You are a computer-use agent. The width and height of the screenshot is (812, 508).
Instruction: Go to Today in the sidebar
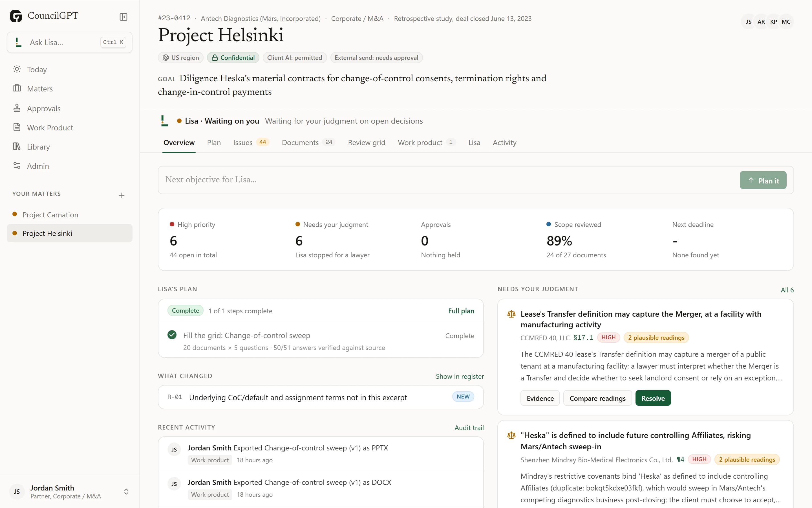(70, 69)
